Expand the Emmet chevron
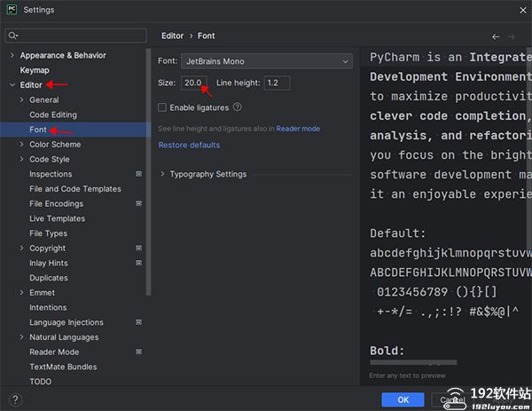This screenshot has height=411, width=532. pyautogui.click(x=21, y=293)
